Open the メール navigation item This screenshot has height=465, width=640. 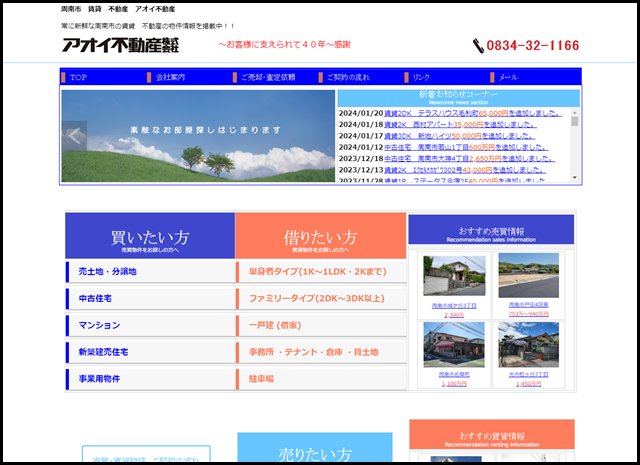pyautogui.click(x=508, y=77)
